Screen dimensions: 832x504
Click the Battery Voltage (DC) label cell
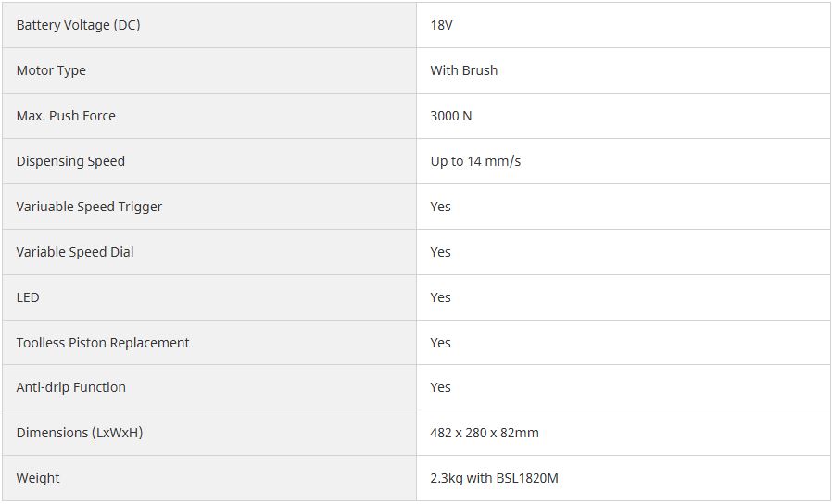[x=78, y=25]
